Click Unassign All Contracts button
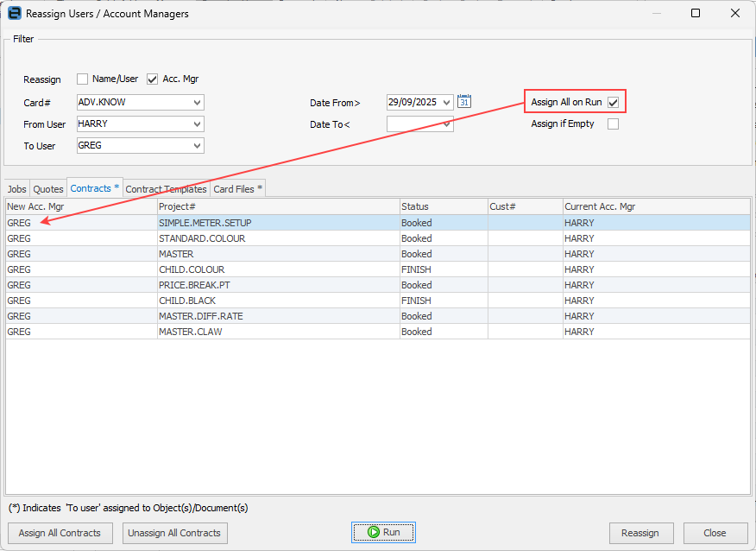The height and width of the screenshot is (551, 756). click(x=175, y=533)
